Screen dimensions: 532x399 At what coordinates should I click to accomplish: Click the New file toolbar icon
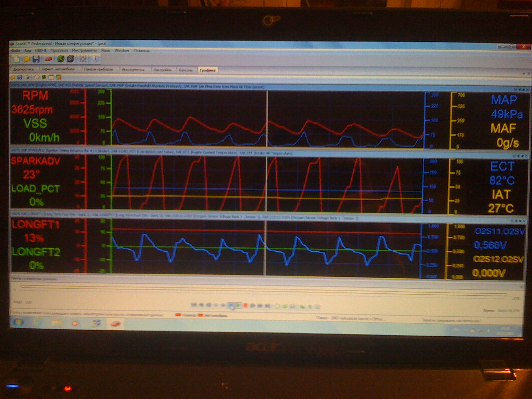pos(16,59)
